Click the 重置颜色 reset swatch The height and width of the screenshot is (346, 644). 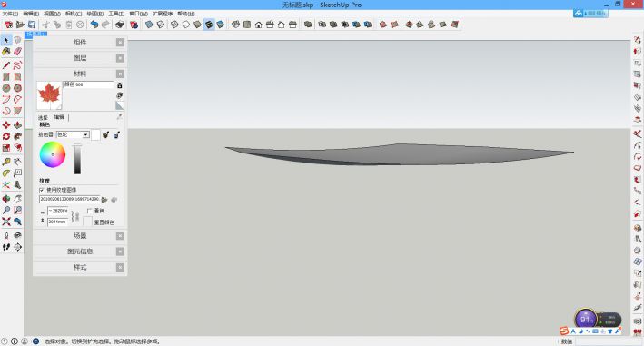(x=87, y=222)
